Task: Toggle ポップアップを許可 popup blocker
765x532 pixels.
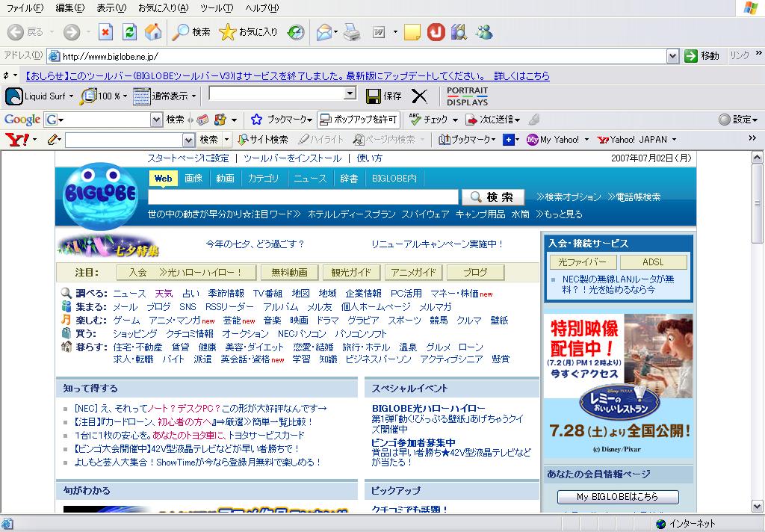Action: (x=359, y=120)
